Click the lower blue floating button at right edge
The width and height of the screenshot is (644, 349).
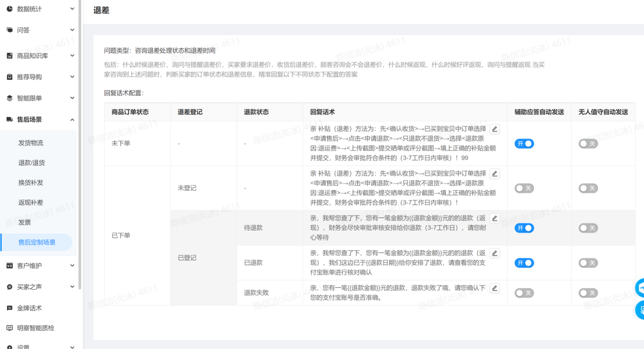(640, 310)
